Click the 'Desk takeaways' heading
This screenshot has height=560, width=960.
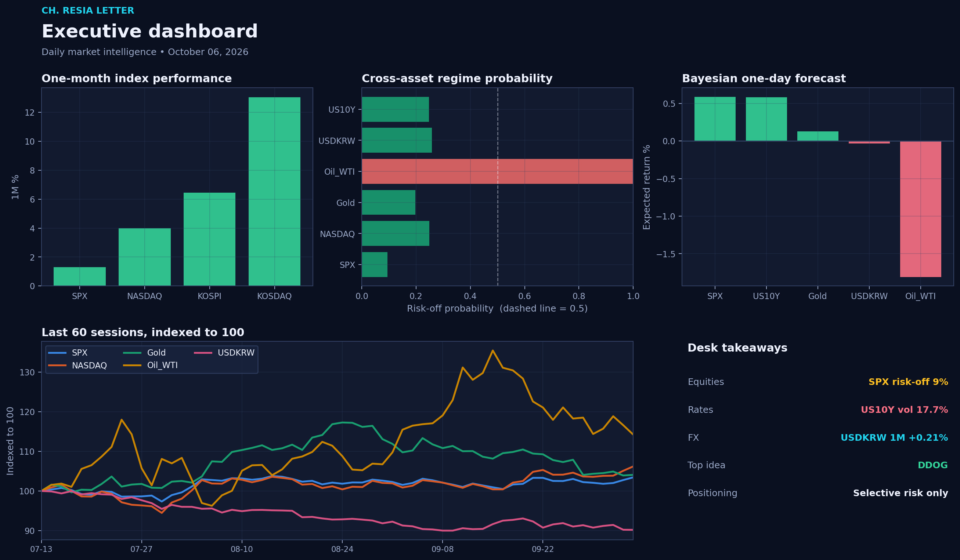pos(737,348)
